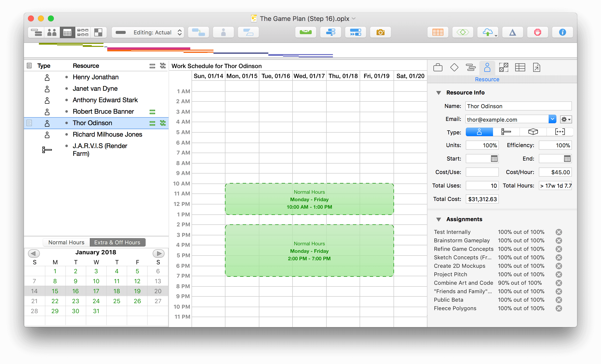Switch to Normal Hours mode
601x364 pixels.
pyautogui.click(x=66, y=242)
